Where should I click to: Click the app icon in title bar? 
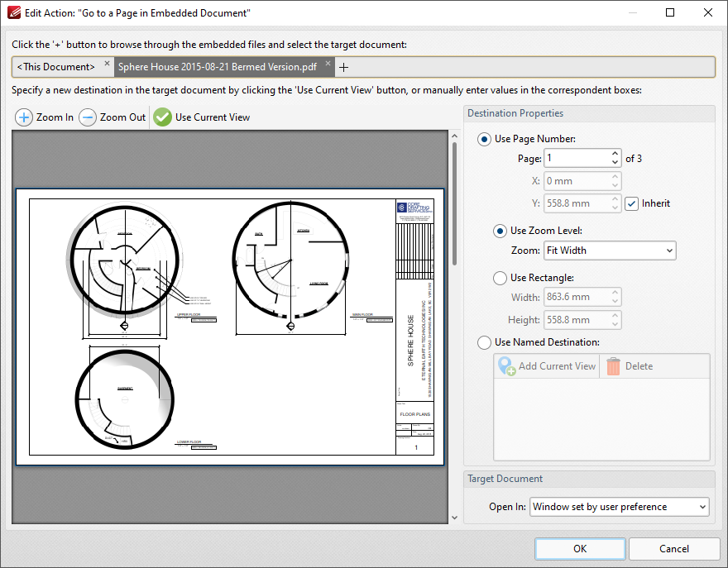pyautogui.click(x=14, y=12)
